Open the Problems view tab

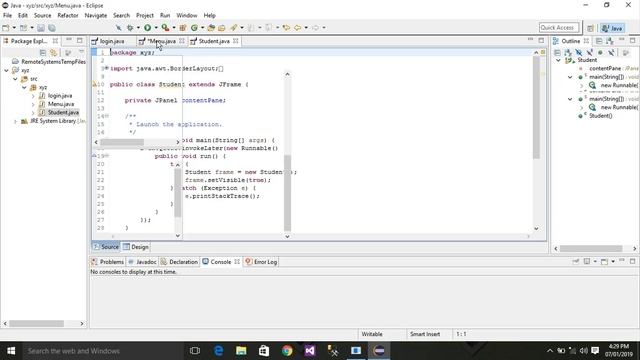107,262
